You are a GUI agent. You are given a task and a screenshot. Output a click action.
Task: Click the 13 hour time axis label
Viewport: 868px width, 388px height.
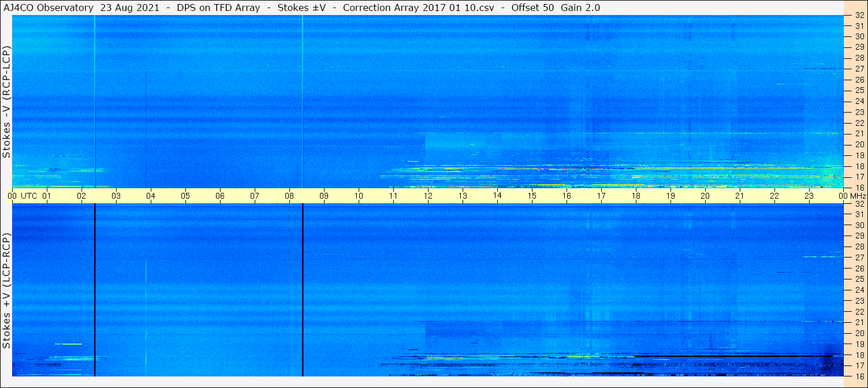point(463,196)
